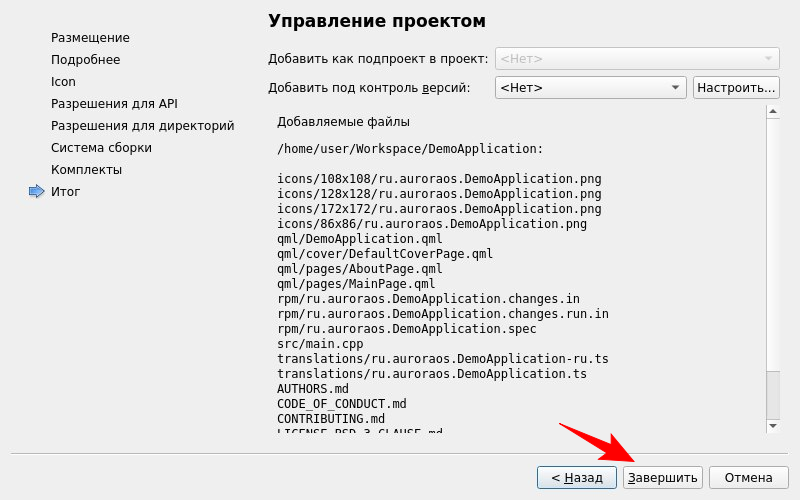This screenshot has width=800, height=500.
Task: Select the Подробнее wizard step
Action: pos(86,60)
